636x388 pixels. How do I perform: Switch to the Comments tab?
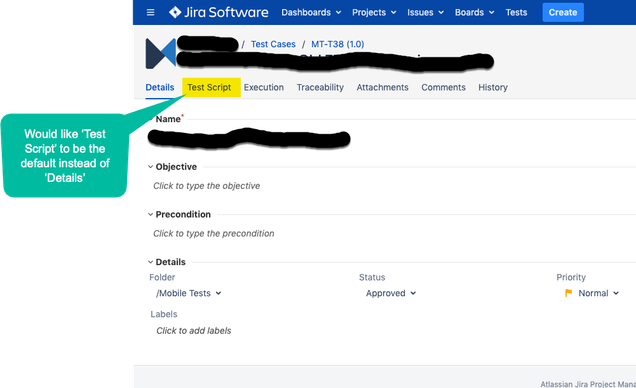click(443, 88)
